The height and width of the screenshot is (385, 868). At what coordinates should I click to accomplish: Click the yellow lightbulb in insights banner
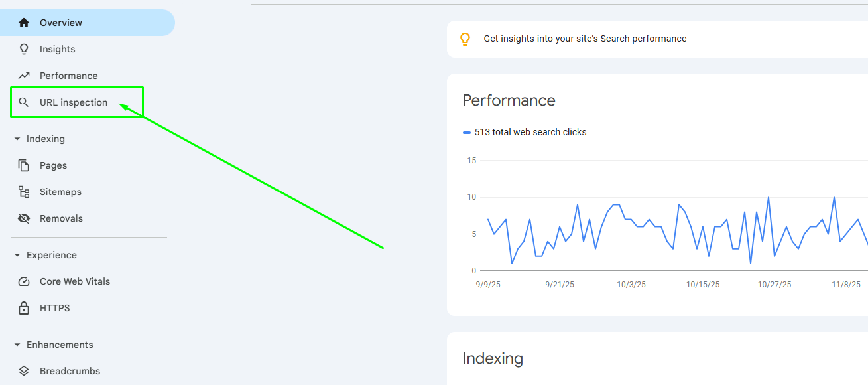(x=465, y=38)
